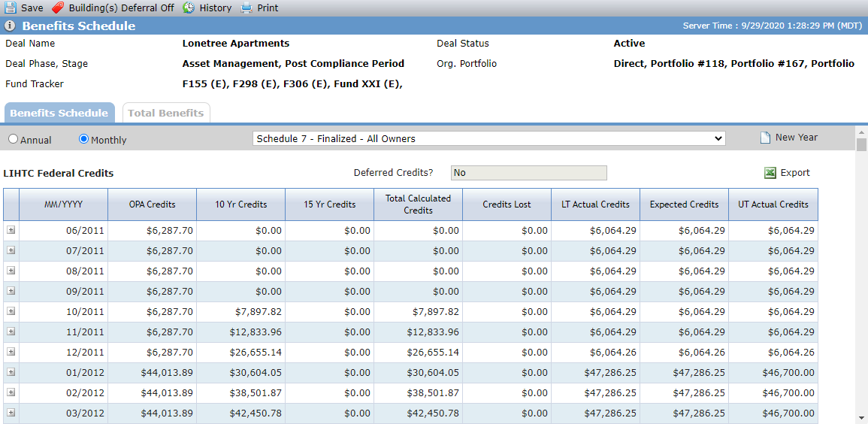Click the vertical scrollbar thumb
The image size is (868, 424).
coord(861,145)
